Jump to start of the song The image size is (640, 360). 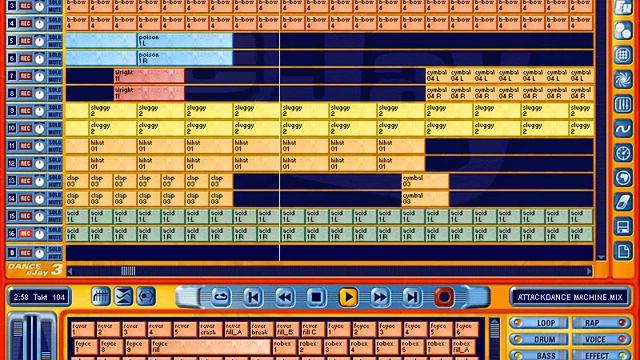click(x=253, y=297)
